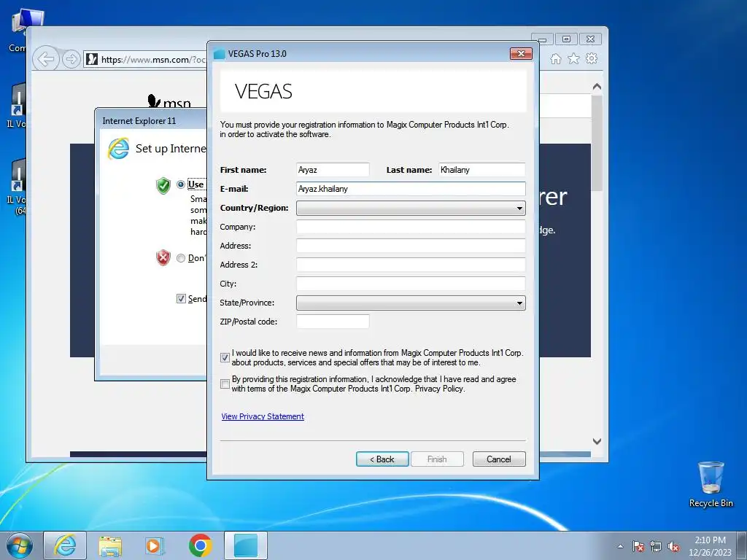Click the network tray icon
The width and height of the screenshot is (747, 560).
coord(656,547)
